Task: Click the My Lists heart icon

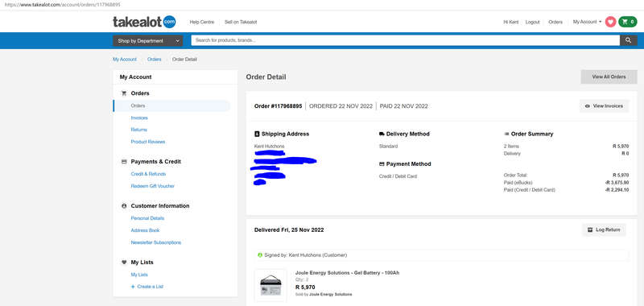Action: pos(124,262)
